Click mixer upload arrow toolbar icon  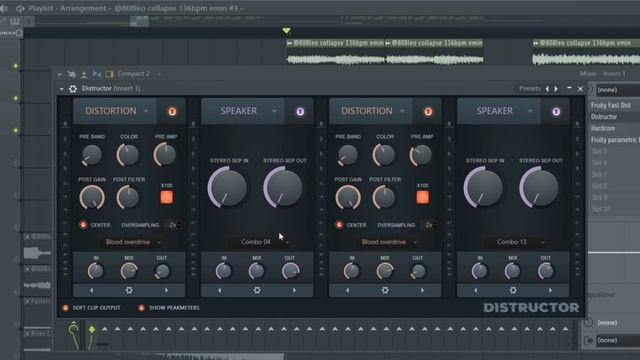[84, 74]
